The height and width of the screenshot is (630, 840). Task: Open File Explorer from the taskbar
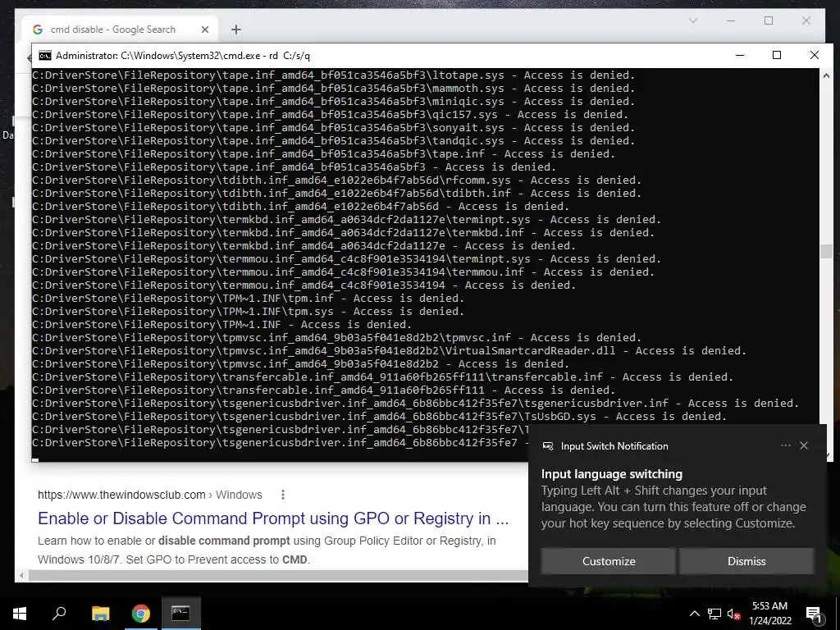pyautogui.click(x=100, y=614)
